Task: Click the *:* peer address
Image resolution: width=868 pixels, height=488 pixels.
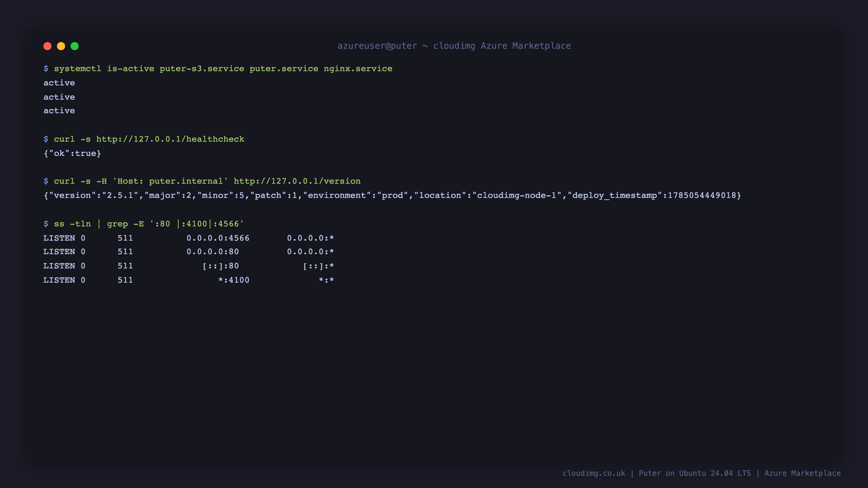Action: (x=327, y=280)
